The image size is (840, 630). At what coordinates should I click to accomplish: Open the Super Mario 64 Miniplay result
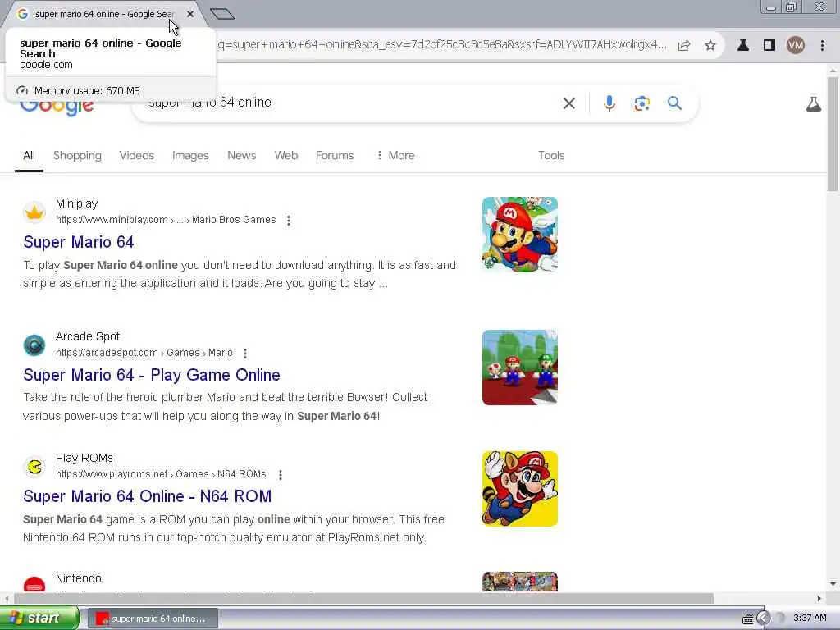pyautogui.click(x=78, y=242)
